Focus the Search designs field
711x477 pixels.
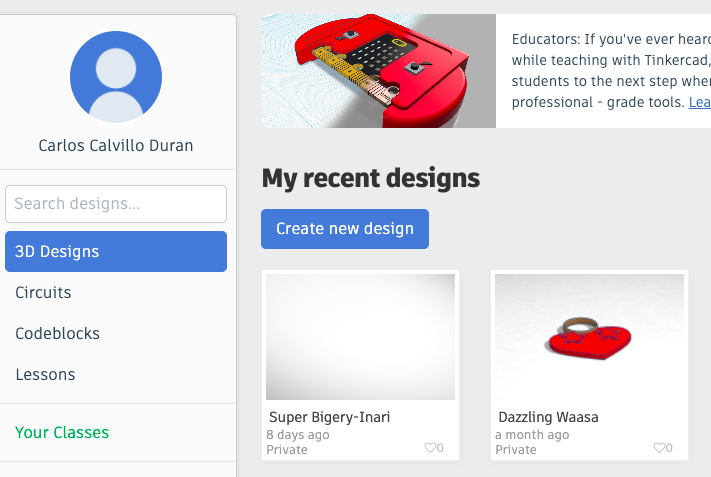(x=116, y=204)
